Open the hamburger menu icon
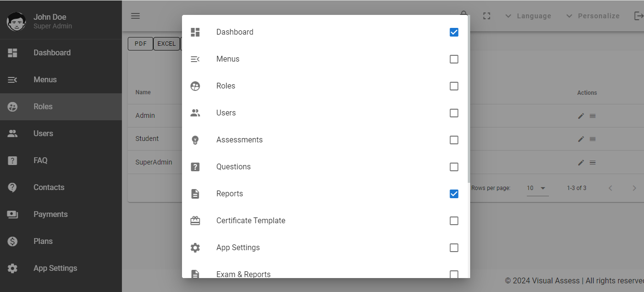The image size is (644, 292). 135,15
